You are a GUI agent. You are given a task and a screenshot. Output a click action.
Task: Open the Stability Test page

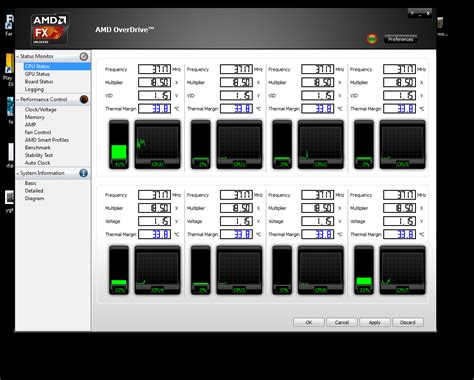click(x=39, y=155)
